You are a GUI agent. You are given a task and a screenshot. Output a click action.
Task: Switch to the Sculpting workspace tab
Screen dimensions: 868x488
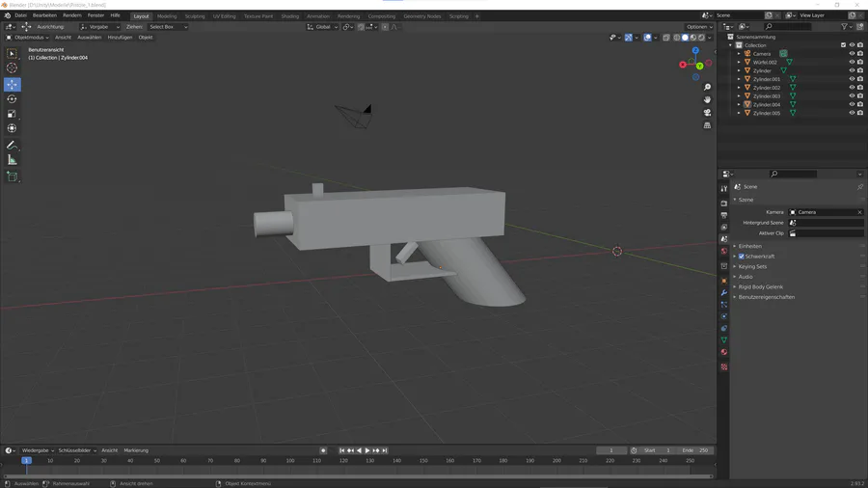click(x=194, y=16)
